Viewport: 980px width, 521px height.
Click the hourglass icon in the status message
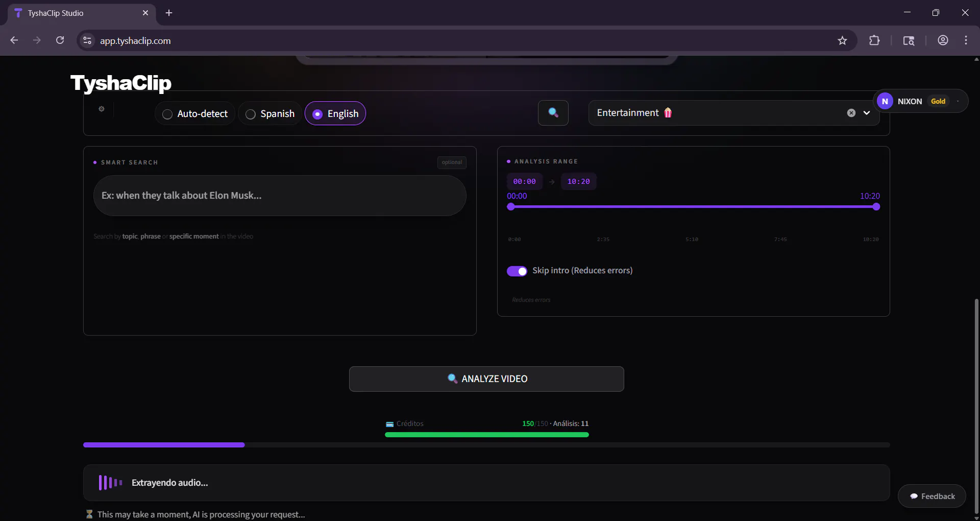pyautogui.click(x=89, y=514)
